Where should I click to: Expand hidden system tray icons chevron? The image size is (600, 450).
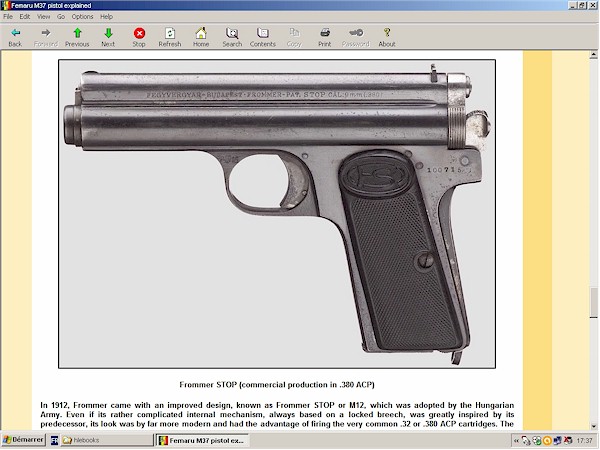click(x=516, y=441)
